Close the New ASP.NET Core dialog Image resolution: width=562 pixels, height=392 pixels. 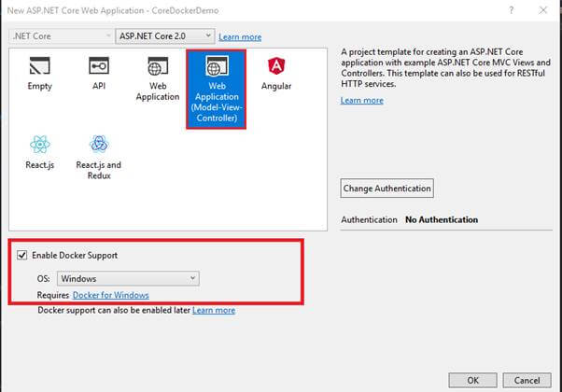[x=543, y=10]
